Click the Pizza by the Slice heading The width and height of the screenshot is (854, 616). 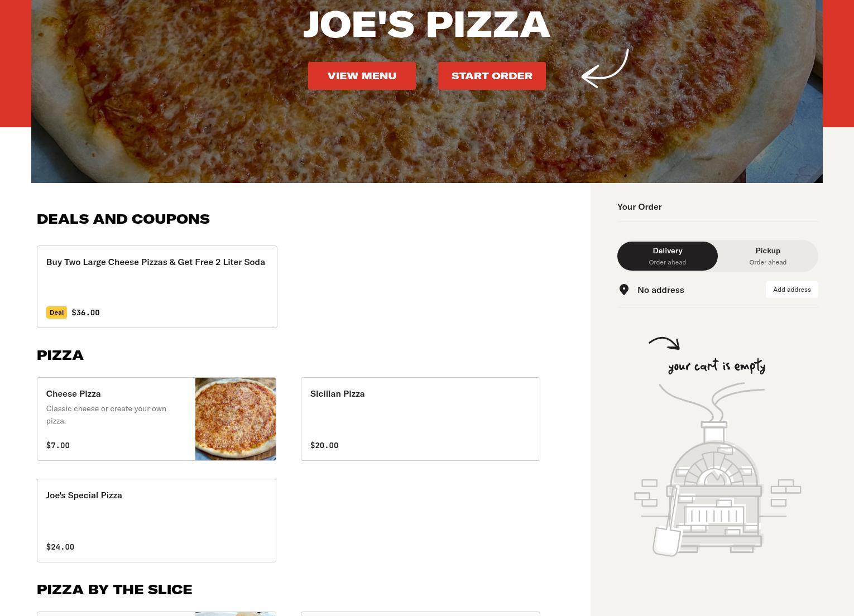click(114, 589)
